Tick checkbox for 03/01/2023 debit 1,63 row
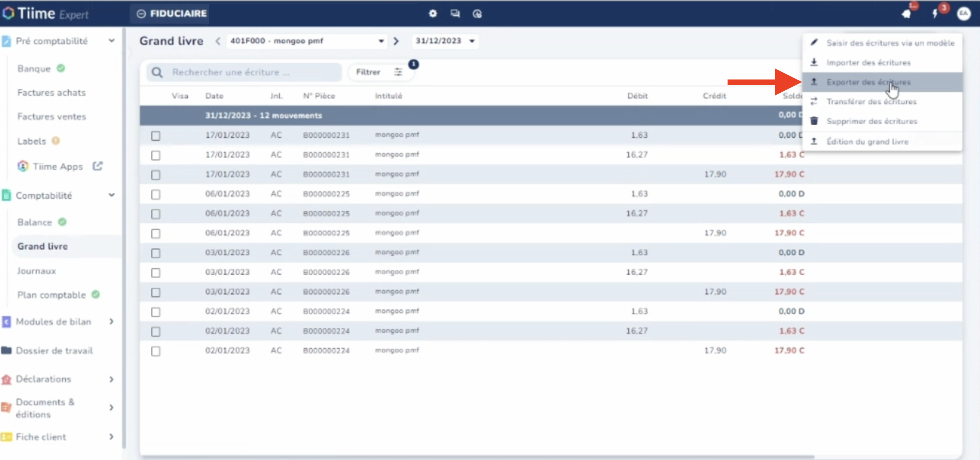This screenshot has height=460, width=980. click(155, 253)
